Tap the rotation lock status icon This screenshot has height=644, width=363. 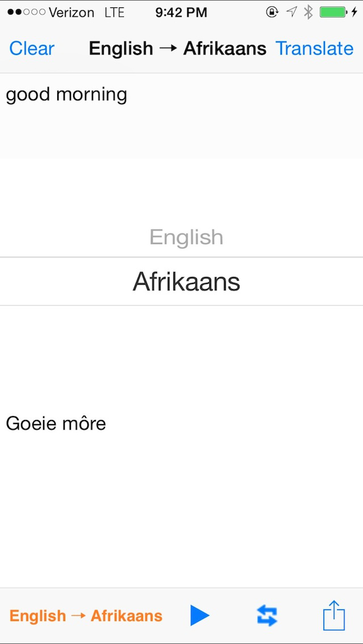[272, 12]
